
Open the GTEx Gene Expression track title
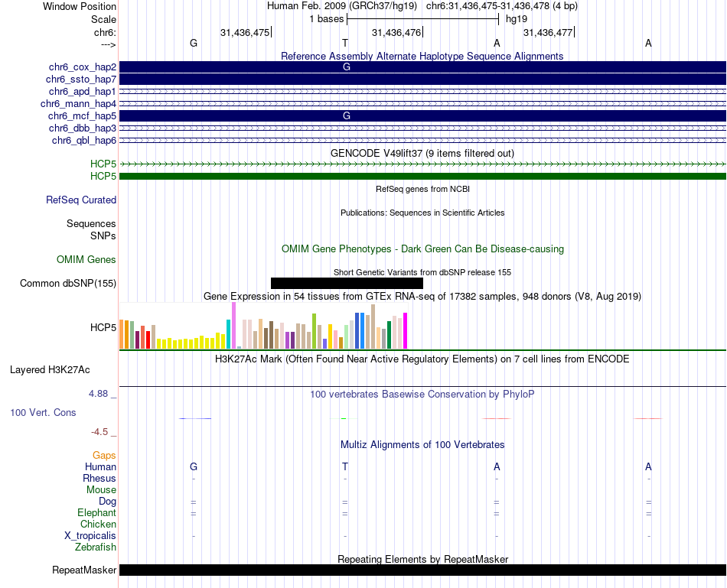pyautogui.click(x=422, y=297)
